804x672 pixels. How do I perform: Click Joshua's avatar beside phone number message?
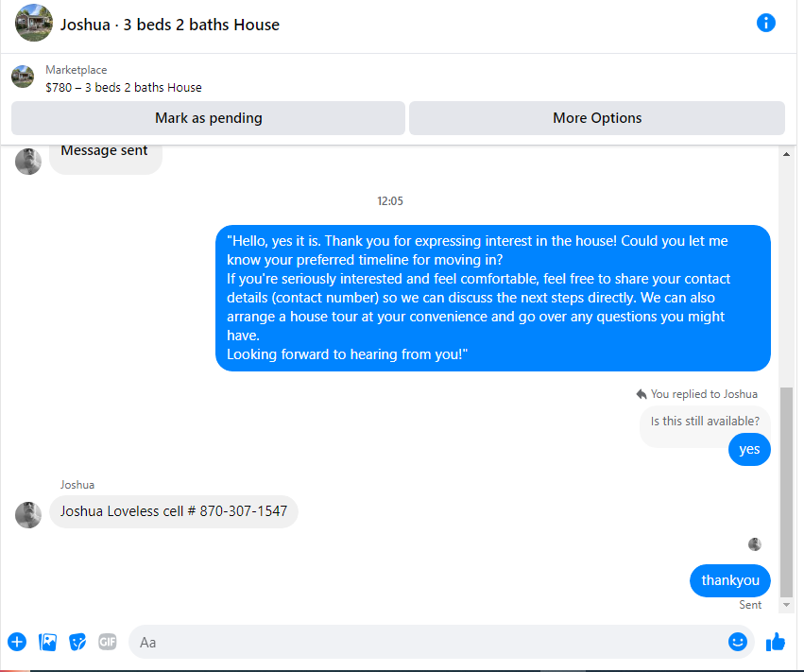(28, 514)
